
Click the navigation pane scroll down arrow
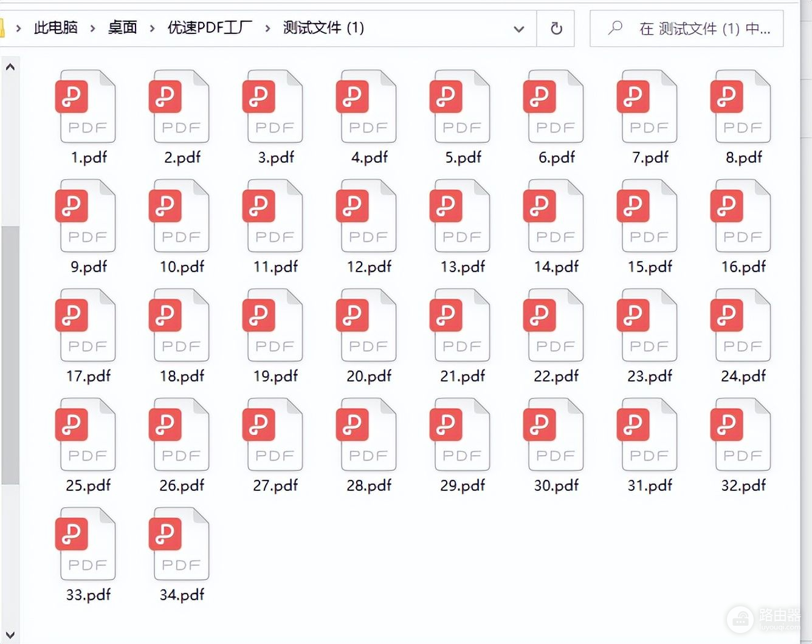coord(10,635)
